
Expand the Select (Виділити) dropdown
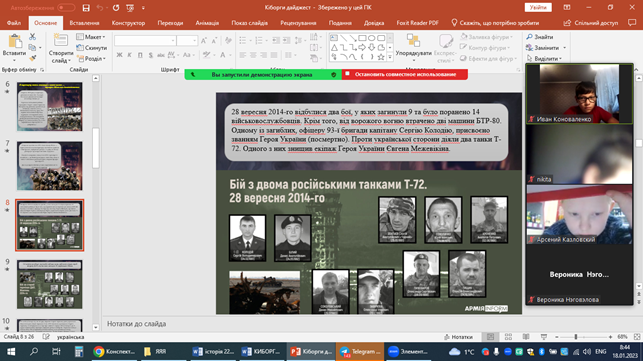click(544, 59)
